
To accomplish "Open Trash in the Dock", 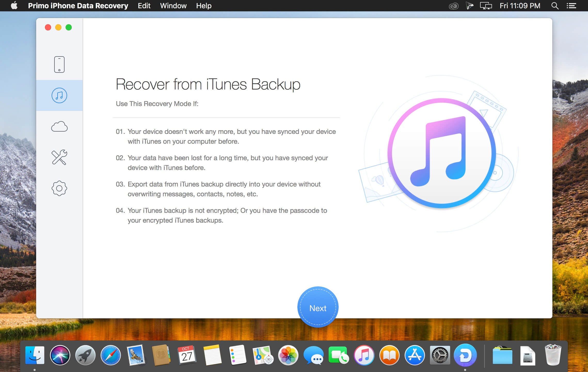I will [x=553, y=355].
